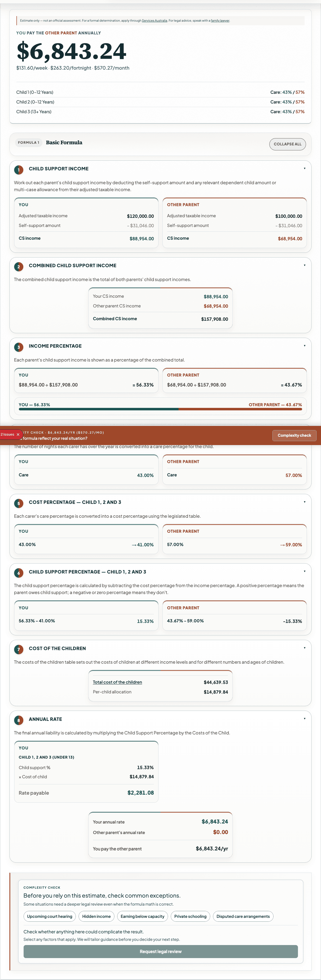321x980 pixels.
Task: Click the Child 2 (0–12 Years) row
Action: [160, 102]
